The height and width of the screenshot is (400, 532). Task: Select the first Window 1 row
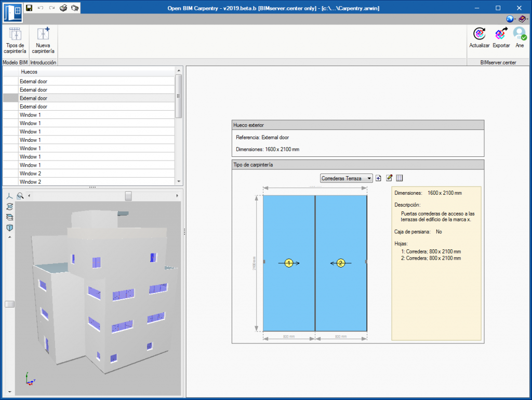click(x=89, y=115)
